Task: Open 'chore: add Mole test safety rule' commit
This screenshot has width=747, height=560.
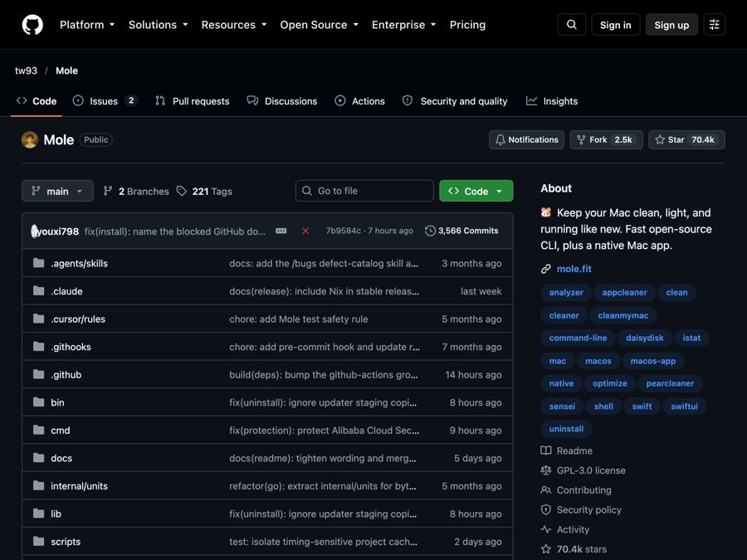Action: coord(299,319)
